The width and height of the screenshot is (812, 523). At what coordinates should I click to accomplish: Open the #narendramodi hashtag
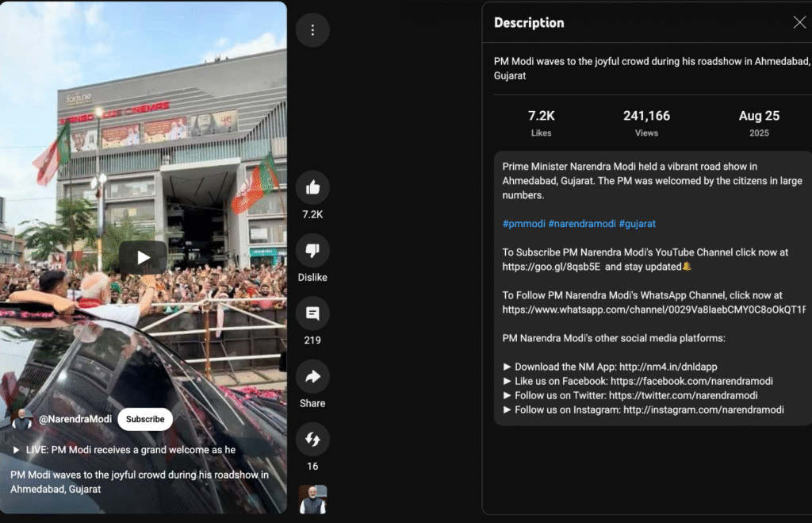(582, 223)
